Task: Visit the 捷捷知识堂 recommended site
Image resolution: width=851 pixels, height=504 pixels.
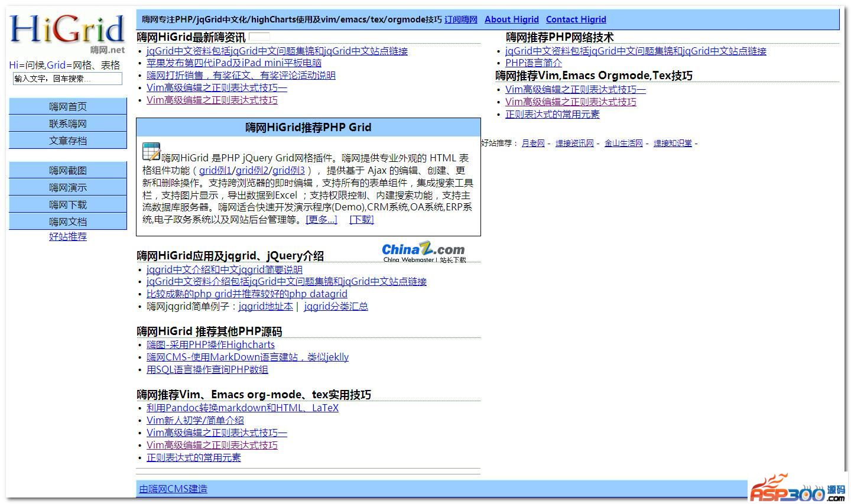Action: (x=673, y=143)
